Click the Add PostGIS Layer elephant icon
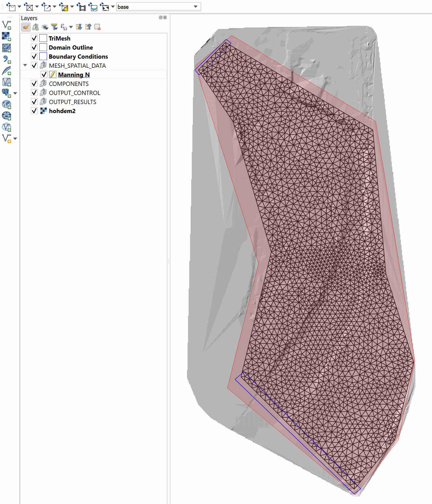This screenshot has width=432, height=504. pos(6,93)
